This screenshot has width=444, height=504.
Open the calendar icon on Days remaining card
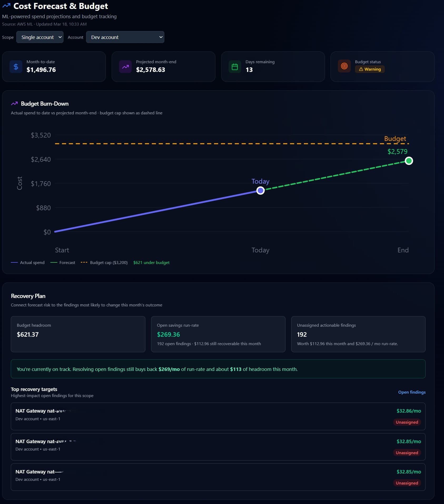235,66
